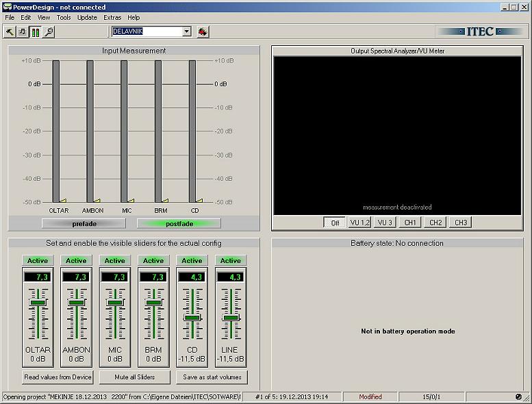Open the Help menu
The image size is (532, 404).
click(x=134, y=17)
